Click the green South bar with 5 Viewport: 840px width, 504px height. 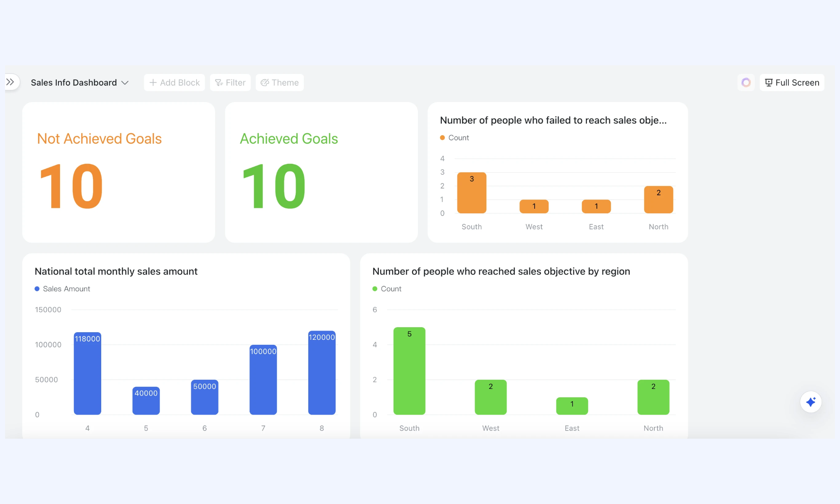409,371
